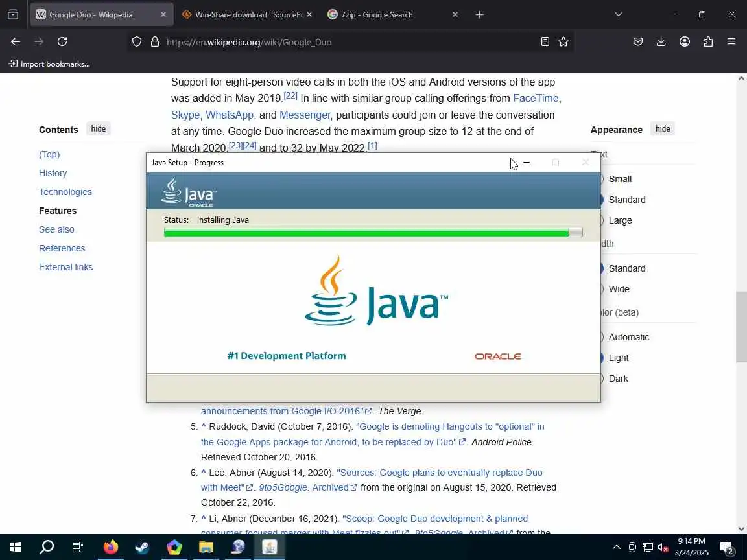The image size is (747, 560).
Task: Open the FaceTime article link
Action: click(536, 98)
